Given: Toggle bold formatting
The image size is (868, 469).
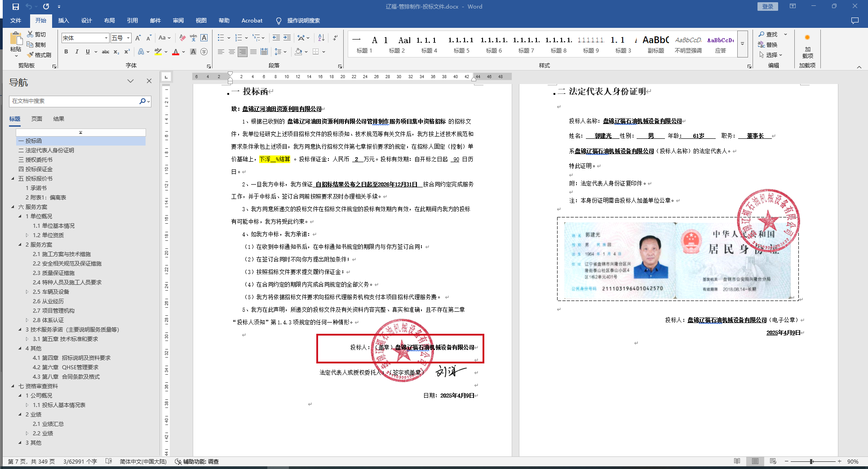Looking at the screenshot, I should (x=66, y=52).
